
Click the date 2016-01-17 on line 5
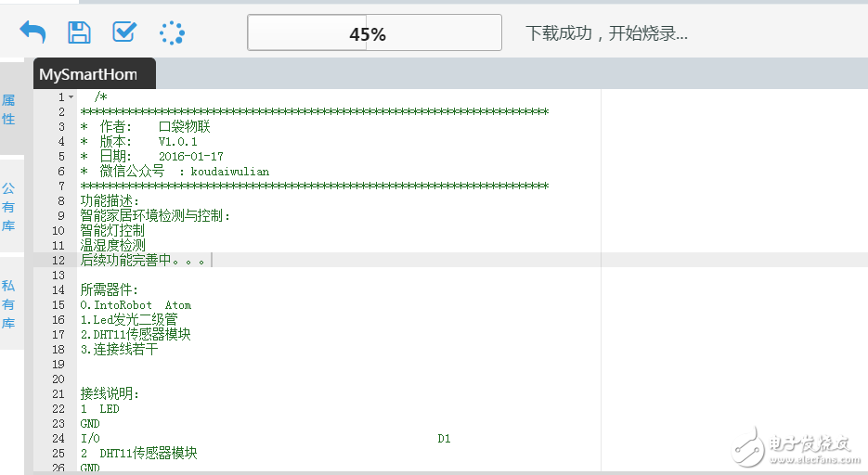coord(190,157)
